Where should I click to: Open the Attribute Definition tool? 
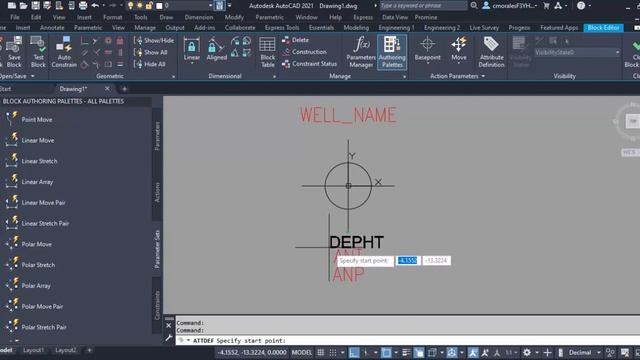pos(491,52)
